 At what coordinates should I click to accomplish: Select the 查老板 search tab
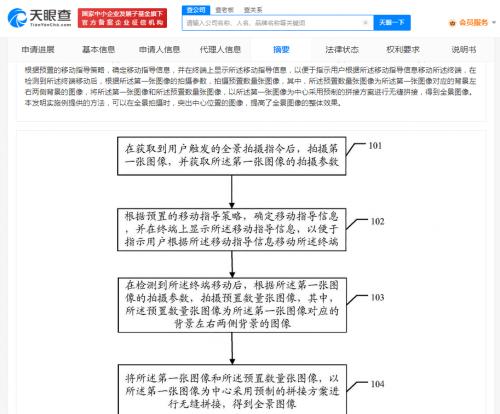[225, 10]
